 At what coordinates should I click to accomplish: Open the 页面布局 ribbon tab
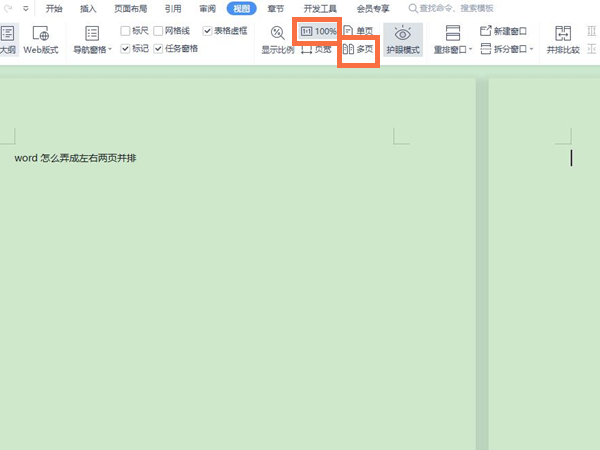[x=130, y=8]
